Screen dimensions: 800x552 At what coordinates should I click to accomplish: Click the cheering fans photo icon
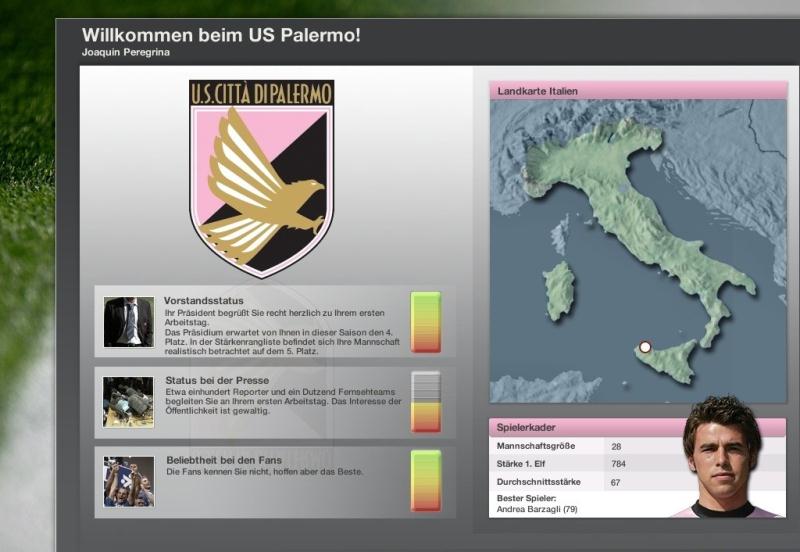(128, 481)
